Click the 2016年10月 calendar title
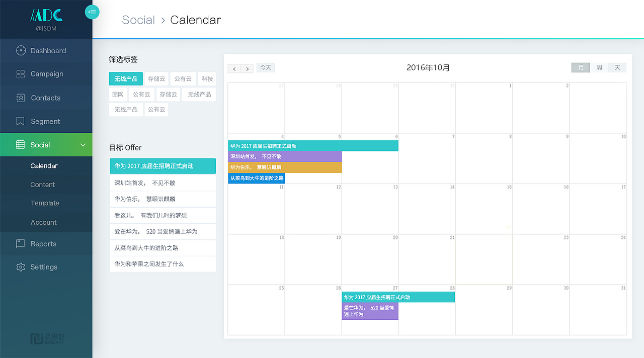The height and width of the screenshot is (358, 644). pyautogui.click(x=428, y=68)
